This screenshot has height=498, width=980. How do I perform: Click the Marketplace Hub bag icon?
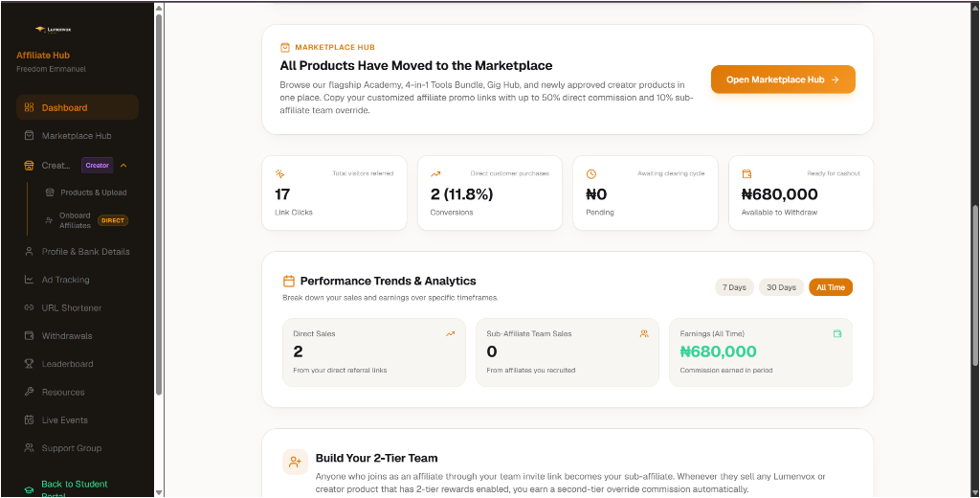click(x=29, y=136)
